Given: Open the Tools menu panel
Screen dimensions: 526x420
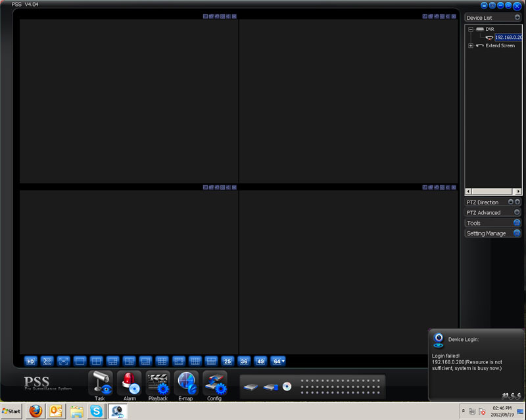Looking at the screenshot, I should [x=517, y=223].
